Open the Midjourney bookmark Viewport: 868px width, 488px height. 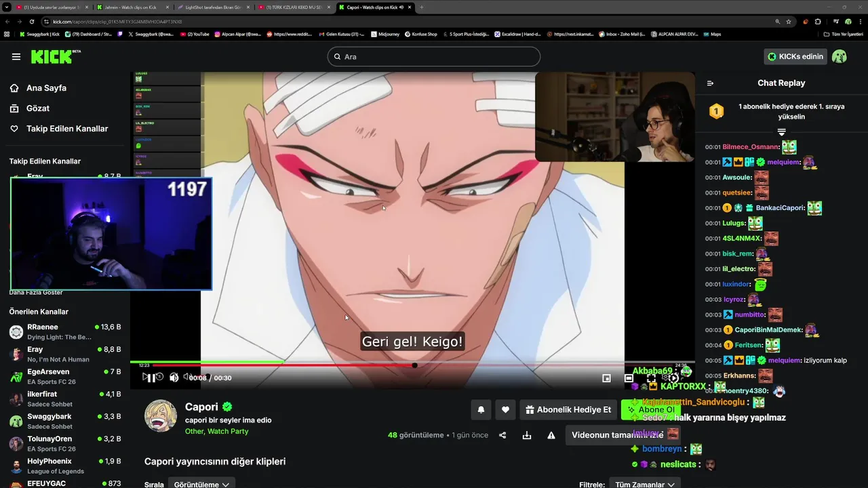384,34
